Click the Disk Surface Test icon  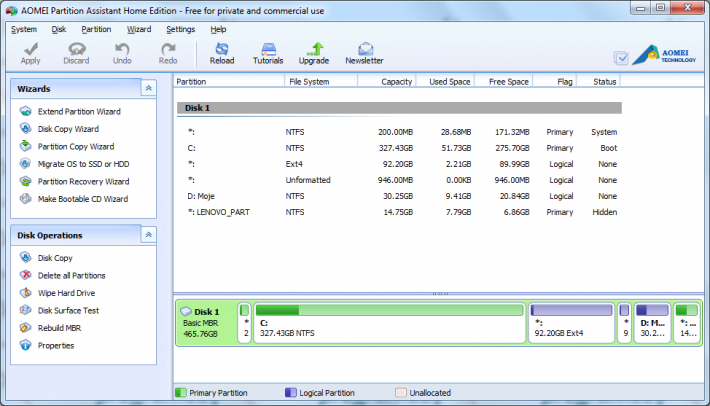[26, 310]
